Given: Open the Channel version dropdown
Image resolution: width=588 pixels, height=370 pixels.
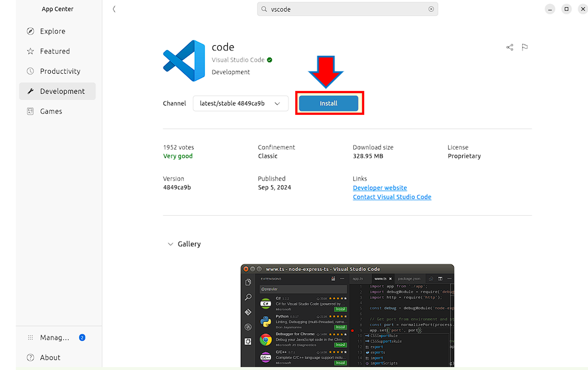Looking at the screenshot, I should point(240,103).
